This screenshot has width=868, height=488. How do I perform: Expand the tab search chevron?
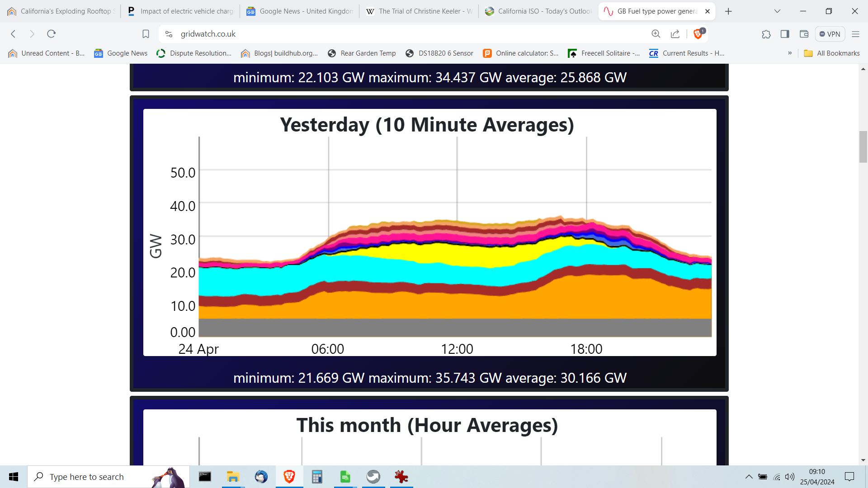(777, 11)
